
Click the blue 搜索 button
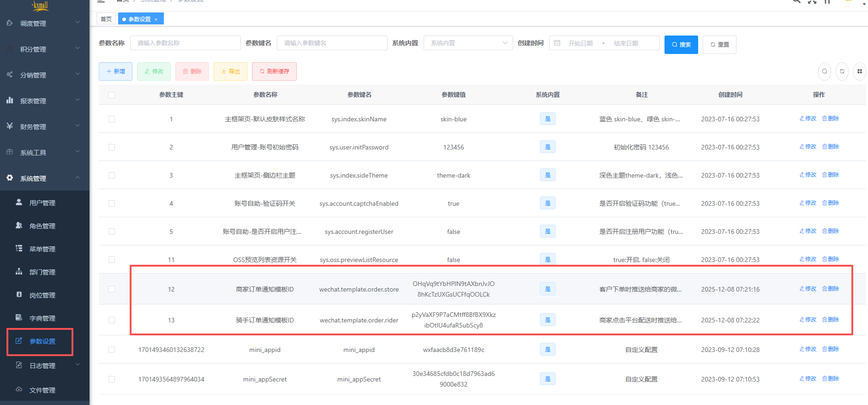click(x=681, y=45)
